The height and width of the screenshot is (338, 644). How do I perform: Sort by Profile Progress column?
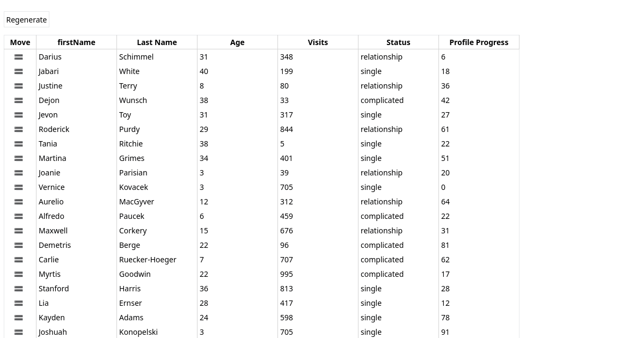pos(479,42)
